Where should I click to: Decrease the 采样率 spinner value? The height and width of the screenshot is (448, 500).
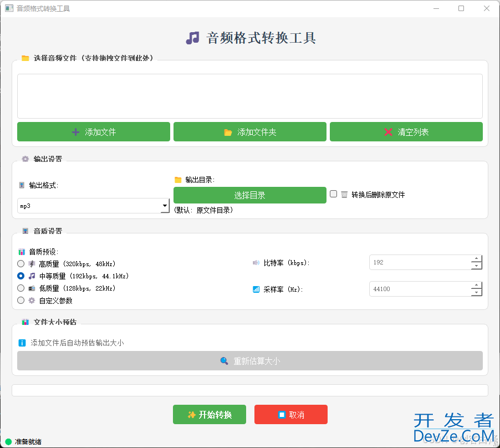click(x=476, y=292)
